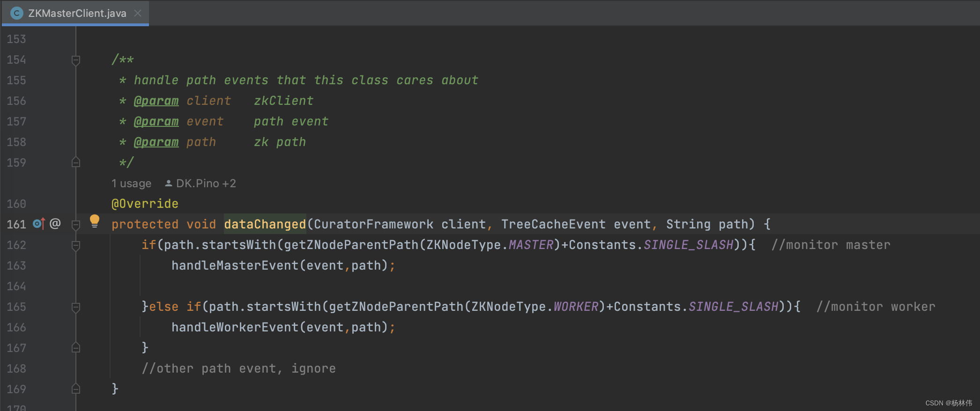Screen dimensions: 980x411
Task: Click SINGLE_SLASH constant on line 165
Action: click(734, 307)
